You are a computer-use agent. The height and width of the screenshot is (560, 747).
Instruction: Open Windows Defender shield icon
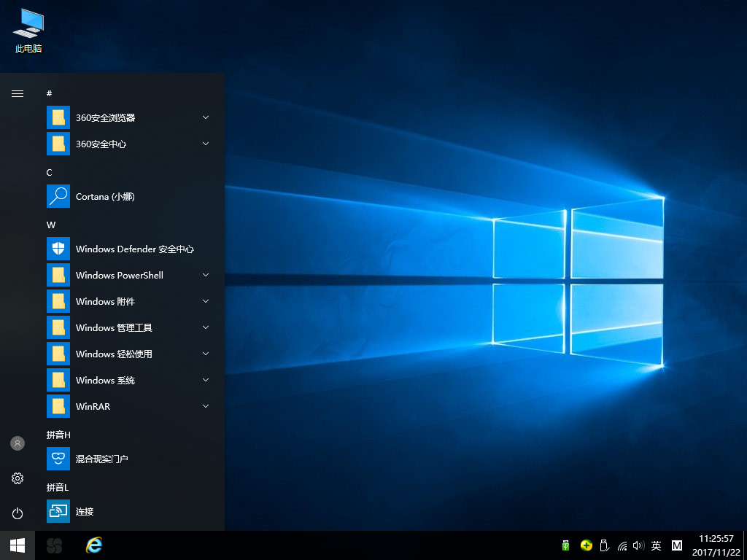[x=58, y=249]
